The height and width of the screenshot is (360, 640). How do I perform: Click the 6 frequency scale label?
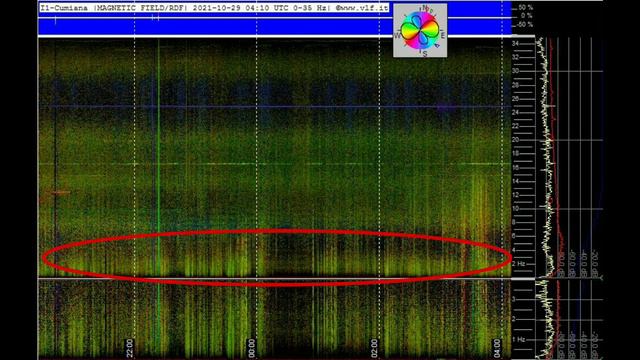(x=514, y=236)
